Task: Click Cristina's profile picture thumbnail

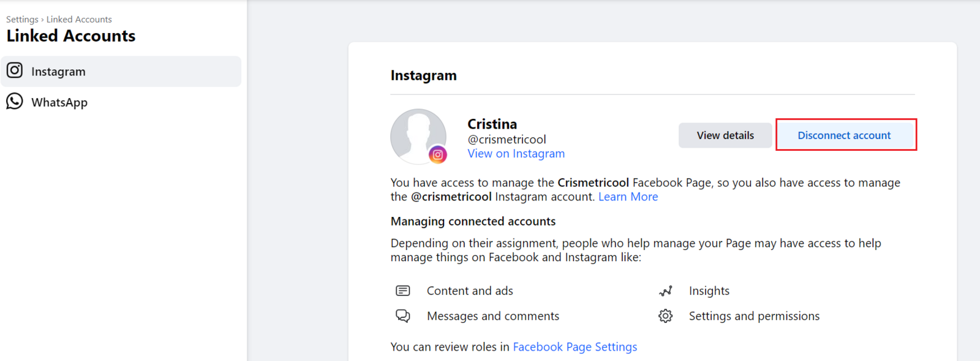Action: coord(418,135)
